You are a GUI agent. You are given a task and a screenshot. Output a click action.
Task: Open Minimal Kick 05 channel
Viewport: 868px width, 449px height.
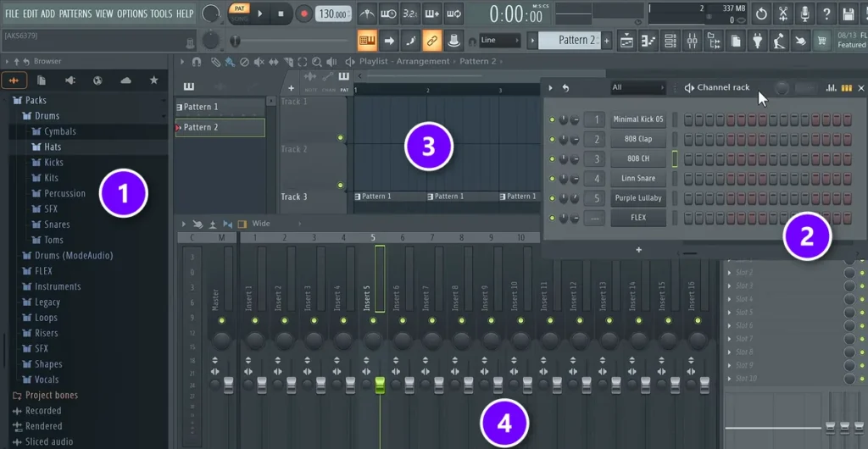click(638, 119)
